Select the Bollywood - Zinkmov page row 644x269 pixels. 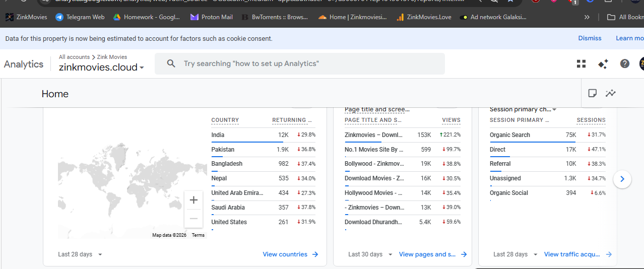pos(403,164)
